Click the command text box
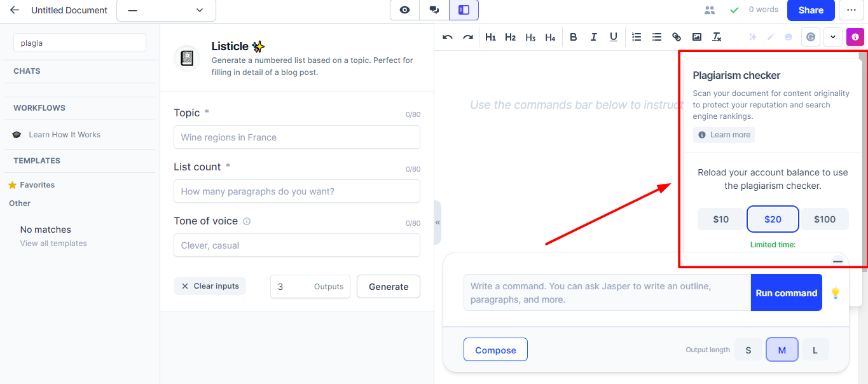The image size is (868, 384). (607, 292)
